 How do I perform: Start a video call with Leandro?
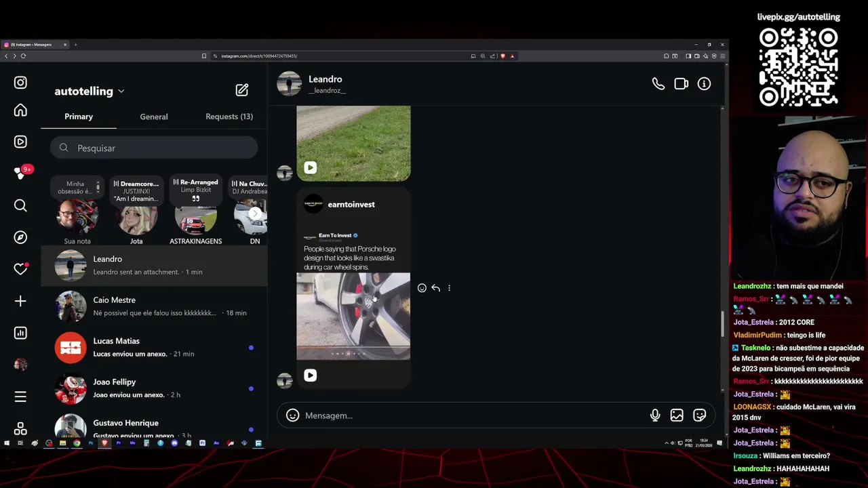pos(682,84)
